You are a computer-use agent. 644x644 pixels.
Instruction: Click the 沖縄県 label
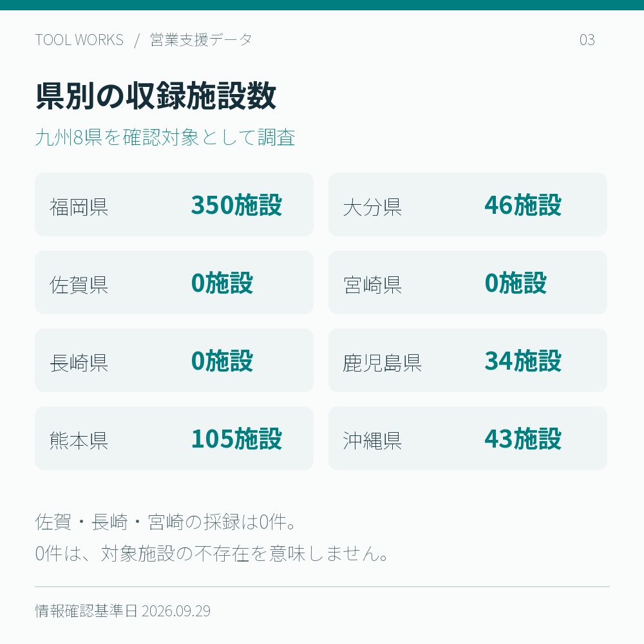[x=372, y=440]
